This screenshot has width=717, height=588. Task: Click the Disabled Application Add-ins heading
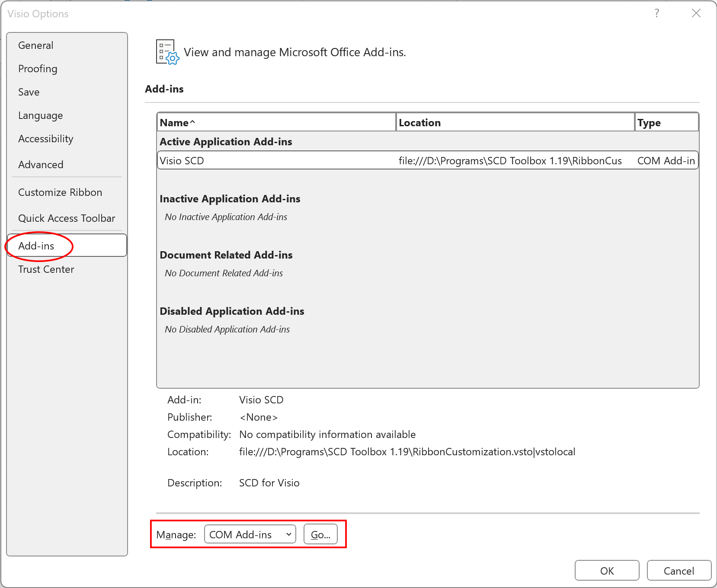pos(232,311)
